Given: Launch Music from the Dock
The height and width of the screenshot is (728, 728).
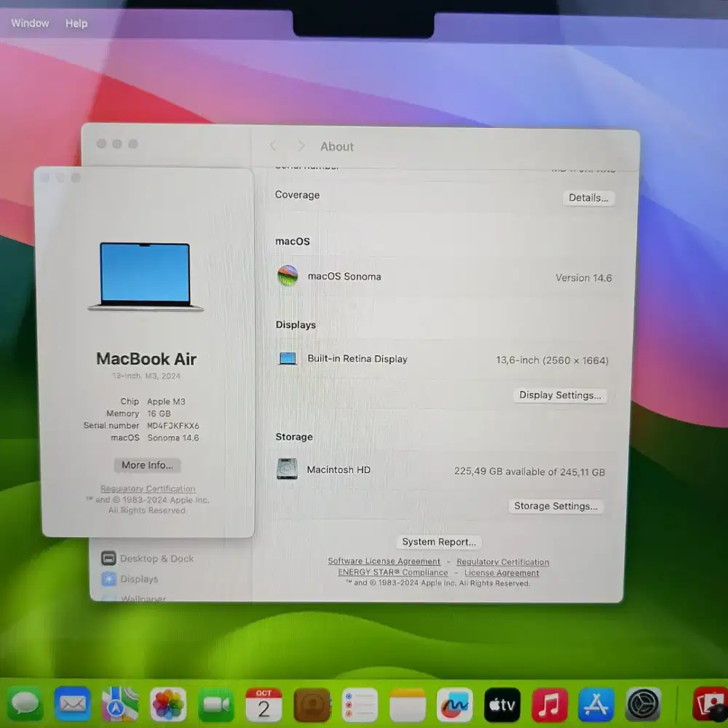Looking at the screenshot, I should click(x=550, y=705).
